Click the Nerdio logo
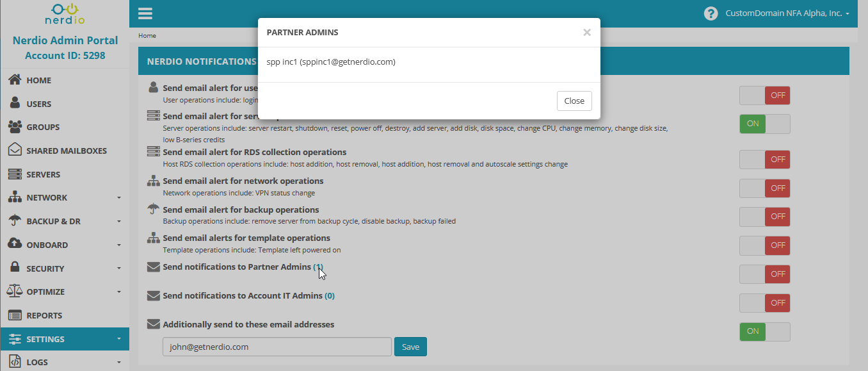The width and height of the screenshot is (868, 371). [65, 13]
